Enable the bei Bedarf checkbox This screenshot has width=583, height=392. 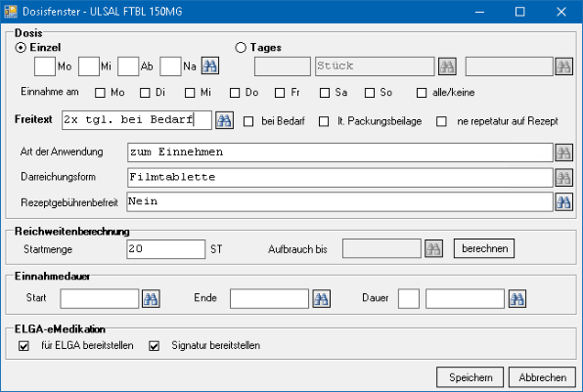[248, 121]
